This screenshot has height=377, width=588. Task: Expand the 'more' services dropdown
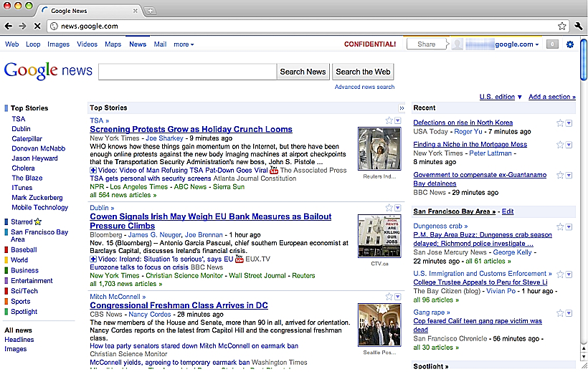coord(184,44)
